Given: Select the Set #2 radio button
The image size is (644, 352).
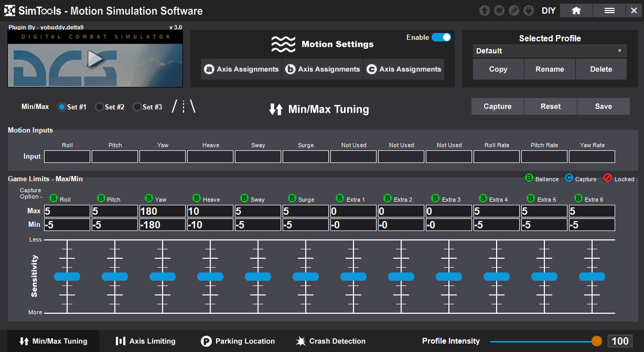Looking at the screenshot, I should pos(100,107).
